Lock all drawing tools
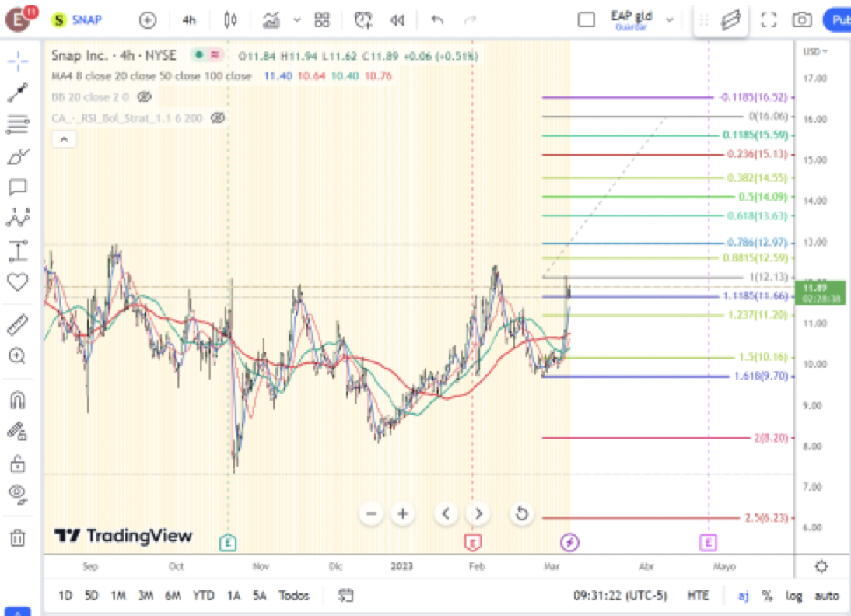The image size is (851, 616). coord(18,464)
